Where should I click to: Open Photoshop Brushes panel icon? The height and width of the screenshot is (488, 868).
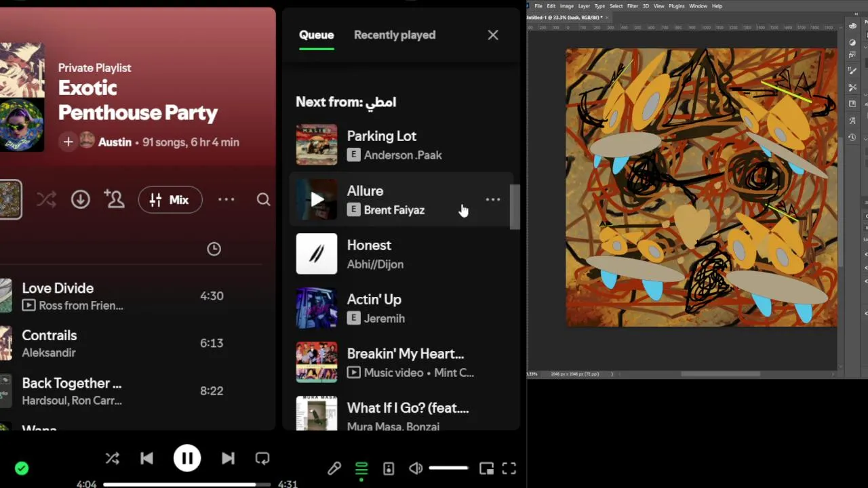tap(853, 71)
